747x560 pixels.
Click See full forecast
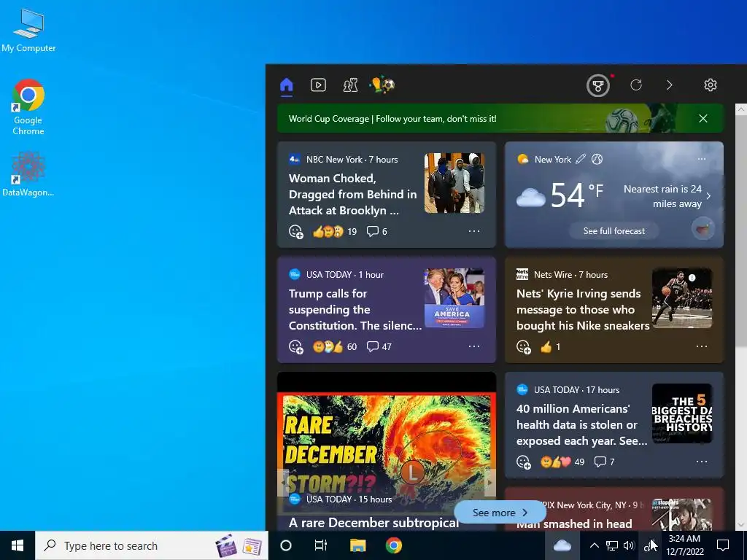(x=614, y=231)
